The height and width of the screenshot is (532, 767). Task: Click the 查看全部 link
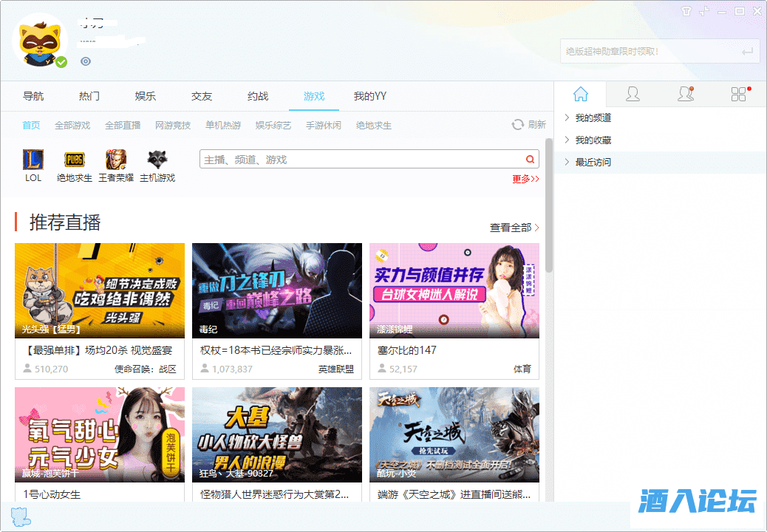coord(514,228)
